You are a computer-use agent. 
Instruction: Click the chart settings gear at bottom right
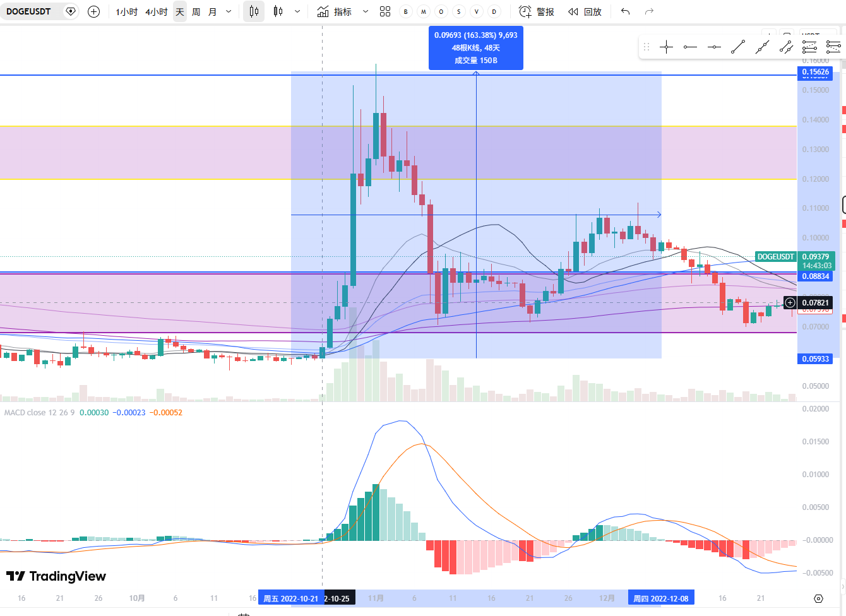(818, 598)
